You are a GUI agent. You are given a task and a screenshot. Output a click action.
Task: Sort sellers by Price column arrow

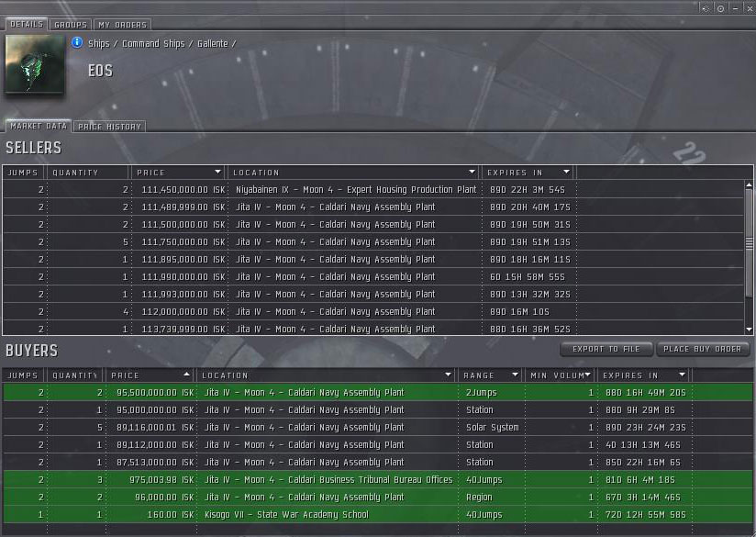point(218,172)
